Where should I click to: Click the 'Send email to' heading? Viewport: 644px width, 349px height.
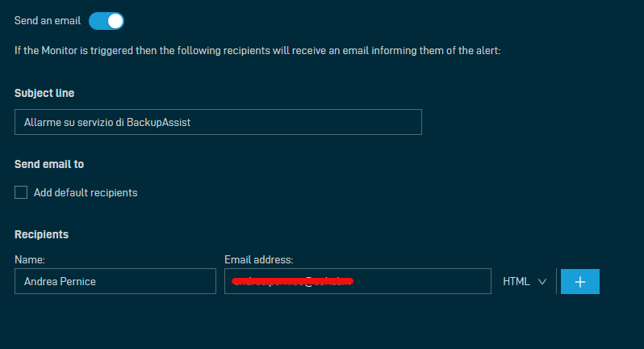coord(49,164)
